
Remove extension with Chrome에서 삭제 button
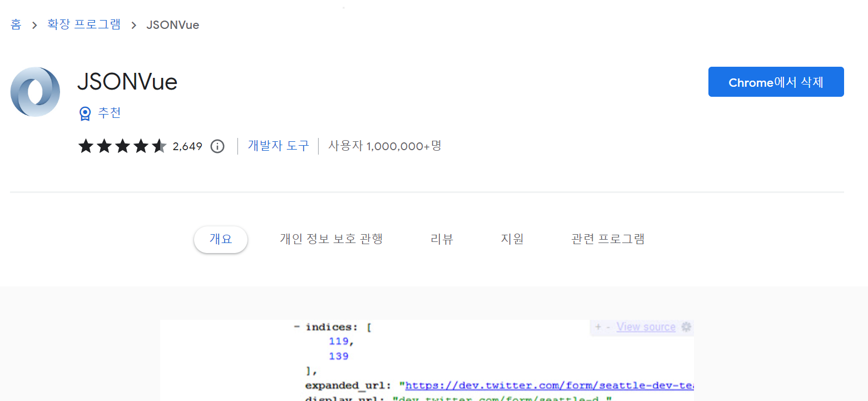[776, 82]
